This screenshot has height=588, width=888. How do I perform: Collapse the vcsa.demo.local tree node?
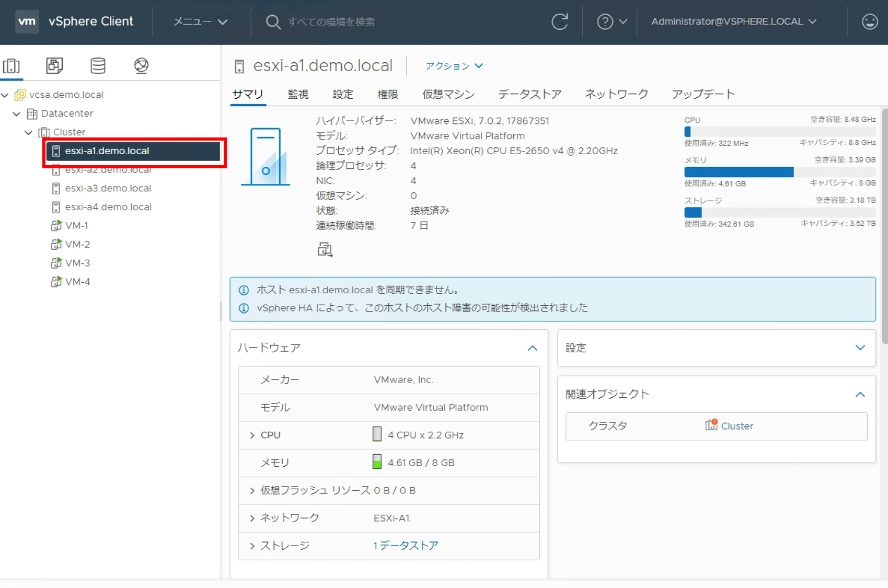click(x=5, y=95)
